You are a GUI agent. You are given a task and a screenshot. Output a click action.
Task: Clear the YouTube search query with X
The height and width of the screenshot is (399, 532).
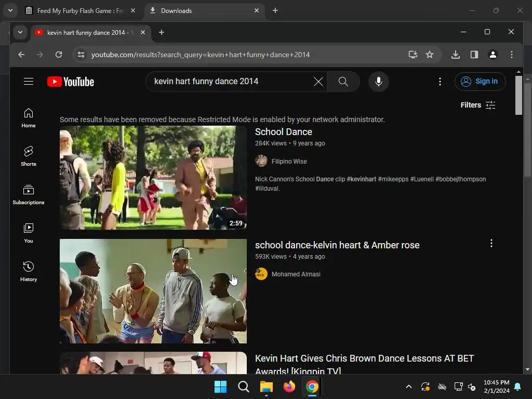pos(318,82)
